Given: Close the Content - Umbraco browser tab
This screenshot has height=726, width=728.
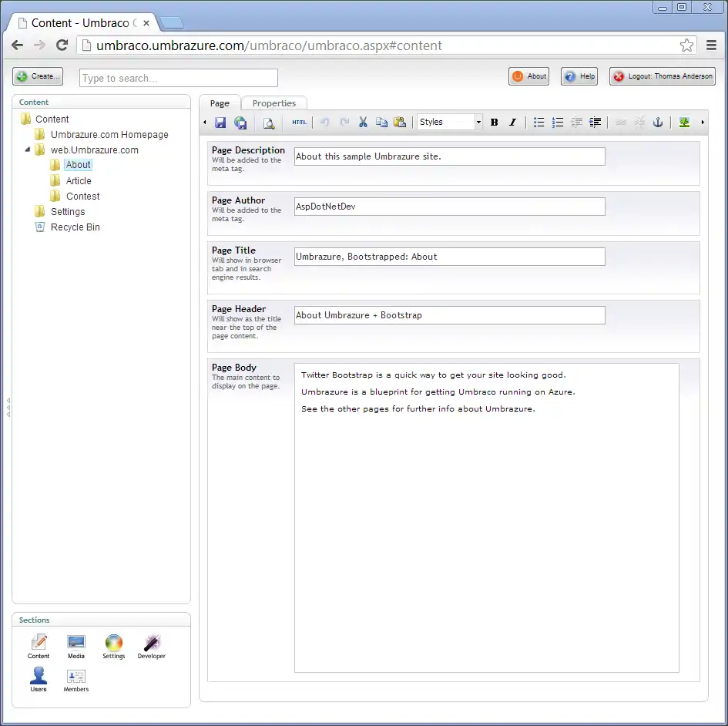Looking at the screenshot, I should pyautogui.click(x=146, y=23).
